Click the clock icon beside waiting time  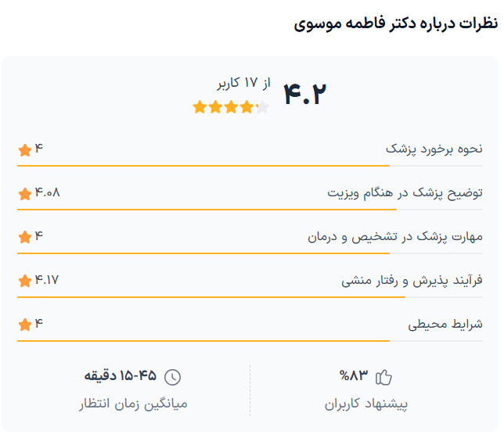(173, 377)
